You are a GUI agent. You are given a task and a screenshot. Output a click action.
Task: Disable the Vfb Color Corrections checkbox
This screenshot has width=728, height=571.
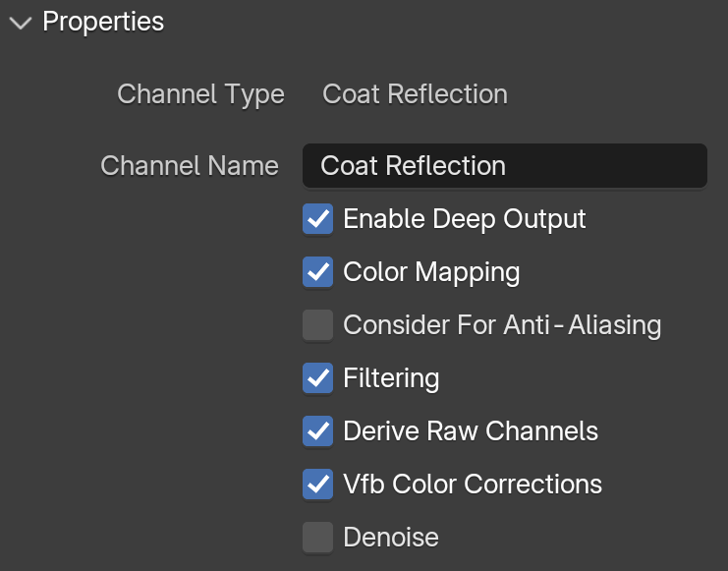318,485
